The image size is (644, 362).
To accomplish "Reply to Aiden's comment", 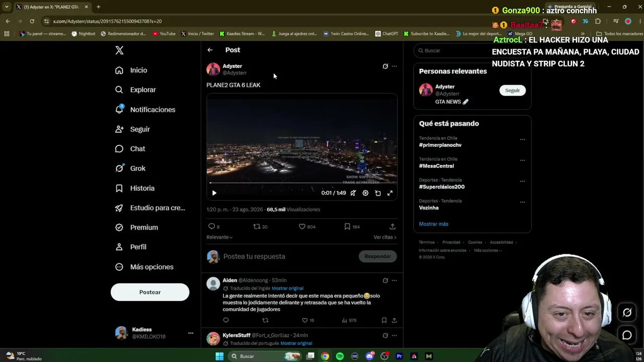I will 226,320.
